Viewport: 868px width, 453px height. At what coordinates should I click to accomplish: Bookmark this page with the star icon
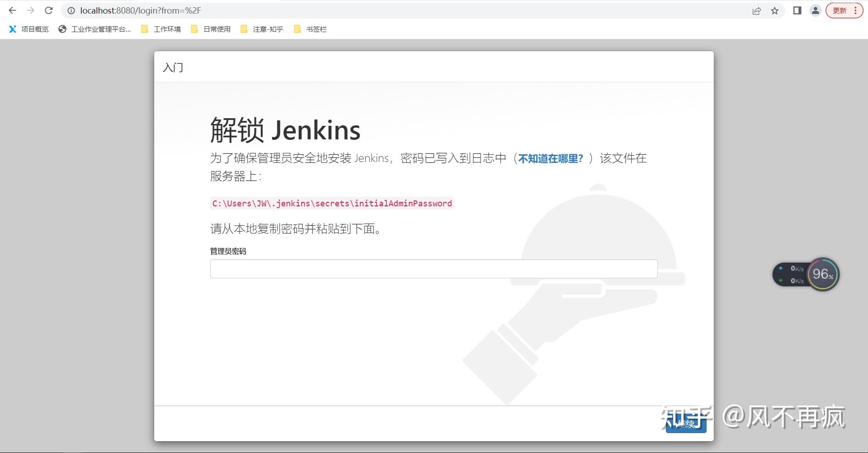[774, 10]
